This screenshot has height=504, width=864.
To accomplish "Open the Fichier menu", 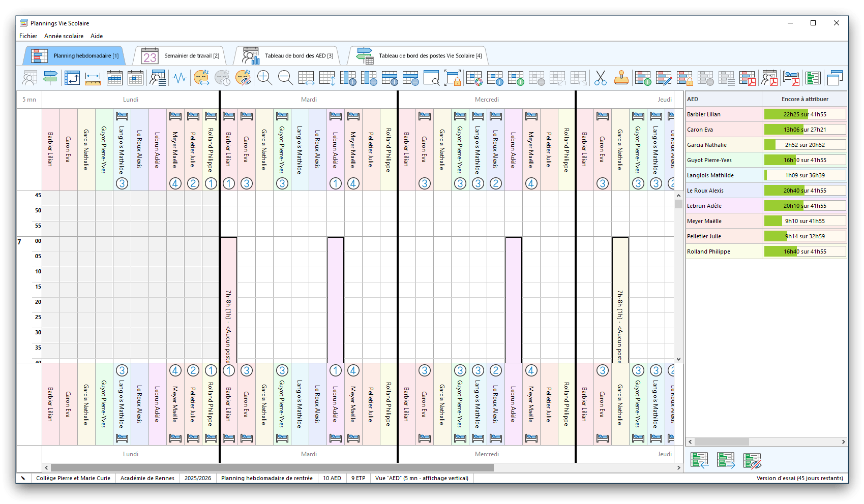I will [x=28, y=36].
